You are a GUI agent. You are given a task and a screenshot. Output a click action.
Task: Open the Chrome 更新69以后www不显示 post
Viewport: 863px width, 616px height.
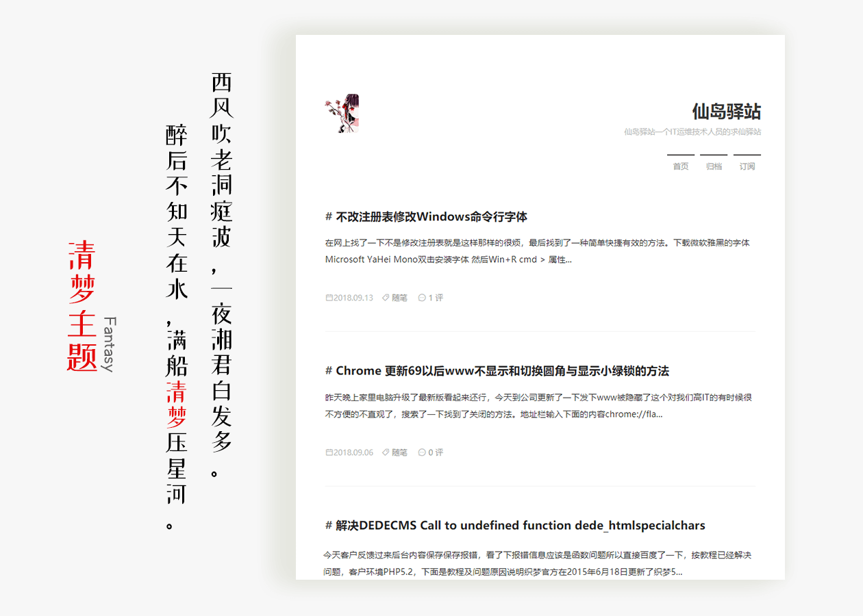[x=502, y=371]
